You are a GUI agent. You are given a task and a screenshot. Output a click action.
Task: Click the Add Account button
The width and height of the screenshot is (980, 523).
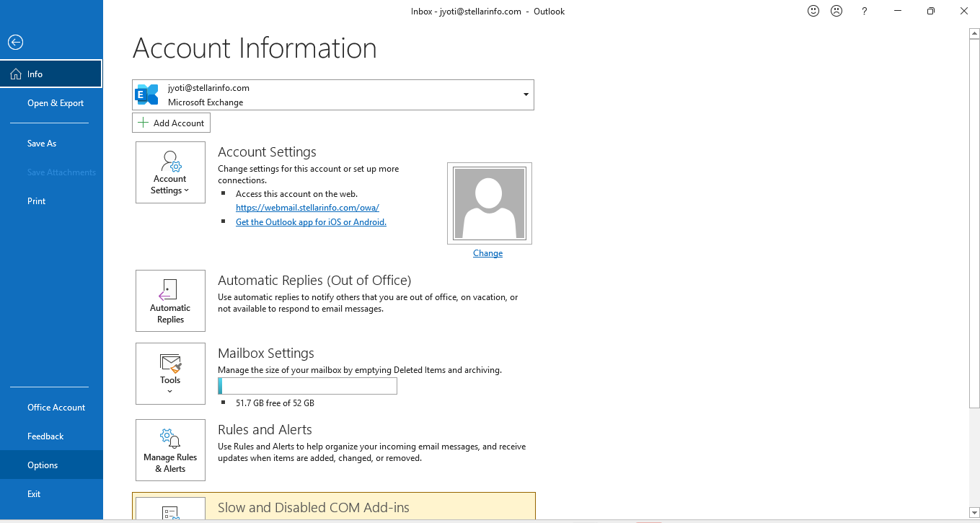pos(171,123)
